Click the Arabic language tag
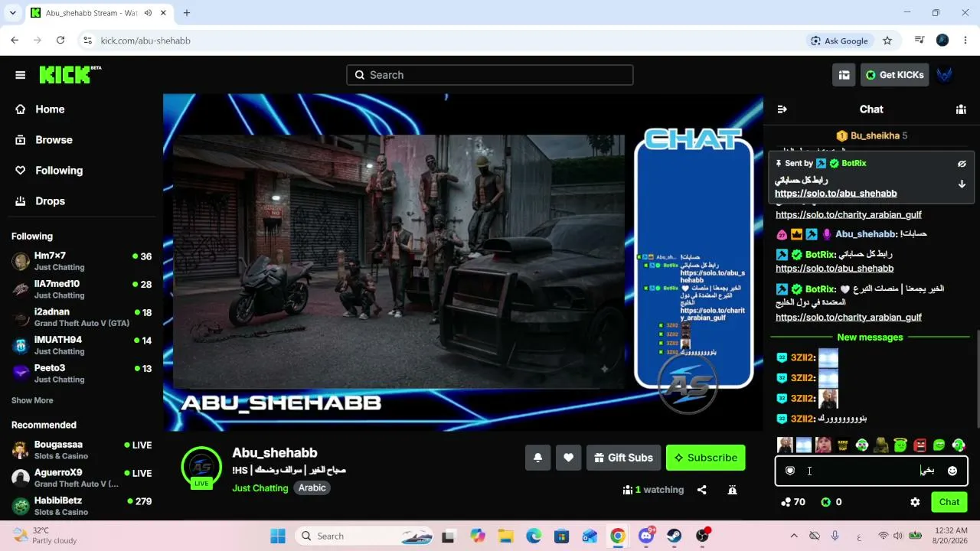The height and width of the screenshot is (551, 980). click(312, 488)
